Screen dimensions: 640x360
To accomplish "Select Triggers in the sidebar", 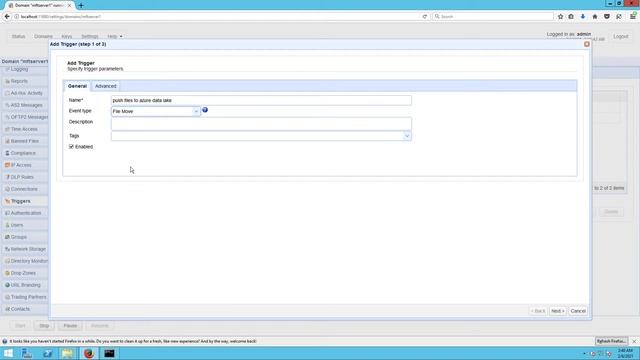I will click(20, 201).
